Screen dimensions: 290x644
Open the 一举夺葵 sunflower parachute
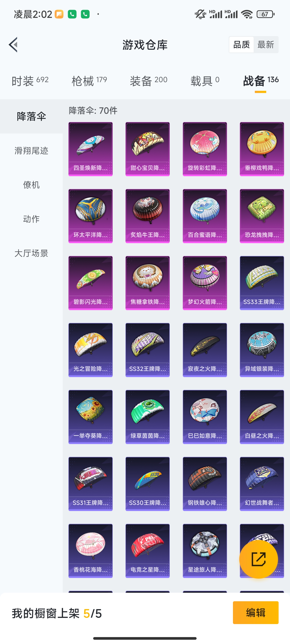[x=91, y=417]
